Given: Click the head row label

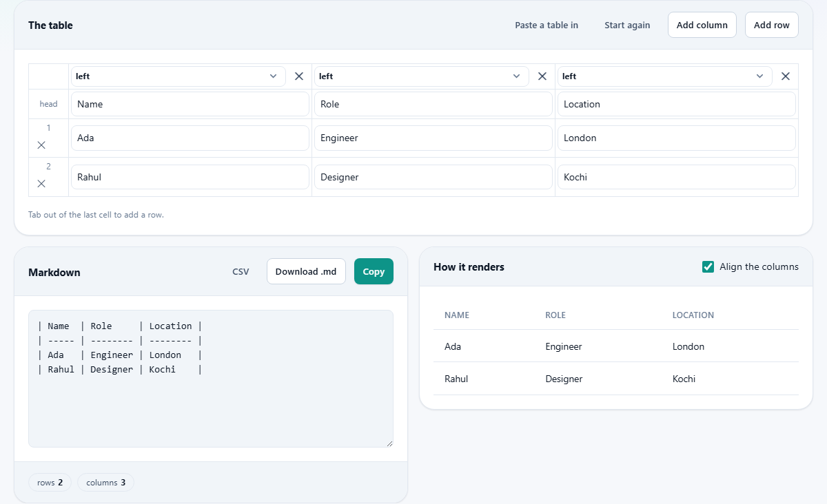Looking at the screenshot, I should (49, 104).
